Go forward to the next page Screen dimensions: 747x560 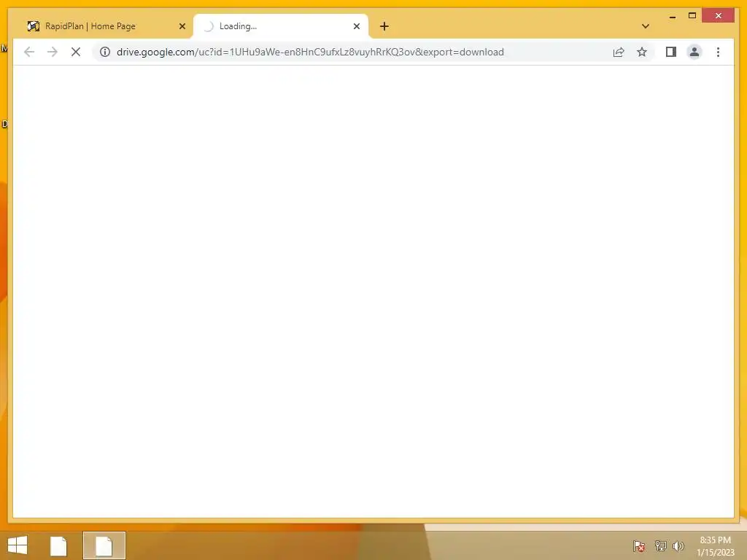(53, 52)
